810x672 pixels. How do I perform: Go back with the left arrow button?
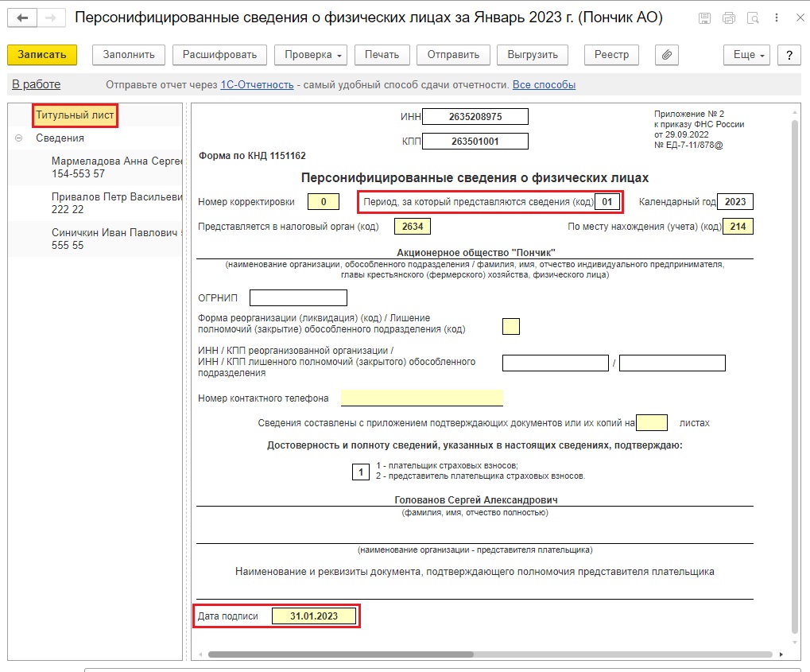(x=22, y=18)
